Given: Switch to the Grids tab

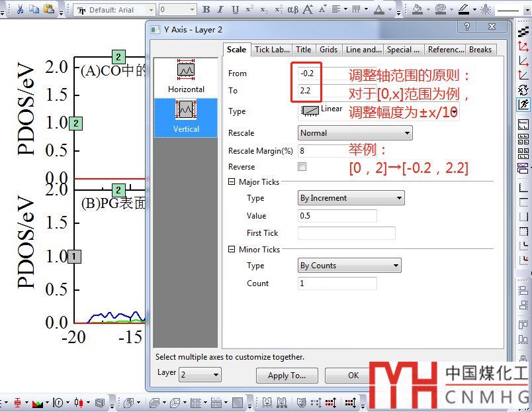Looking at the screenshot, I should (x=328, y=50).
